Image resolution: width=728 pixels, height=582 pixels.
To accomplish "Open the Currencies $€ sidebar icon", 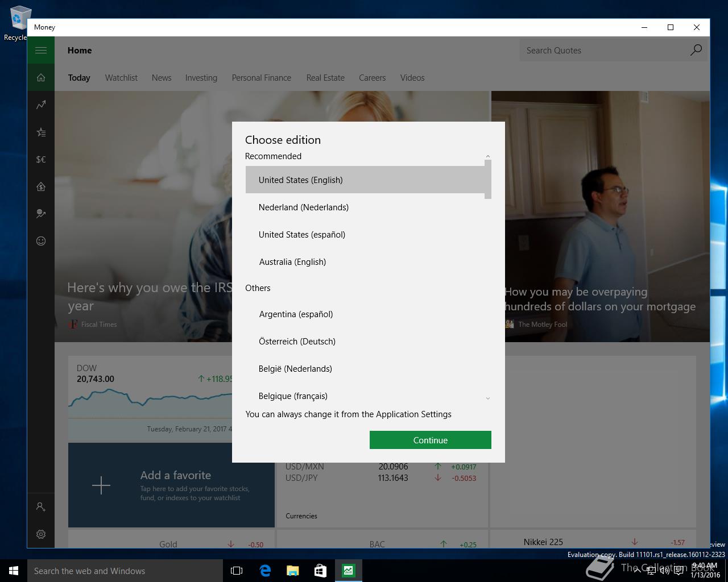I will point(41,160).
